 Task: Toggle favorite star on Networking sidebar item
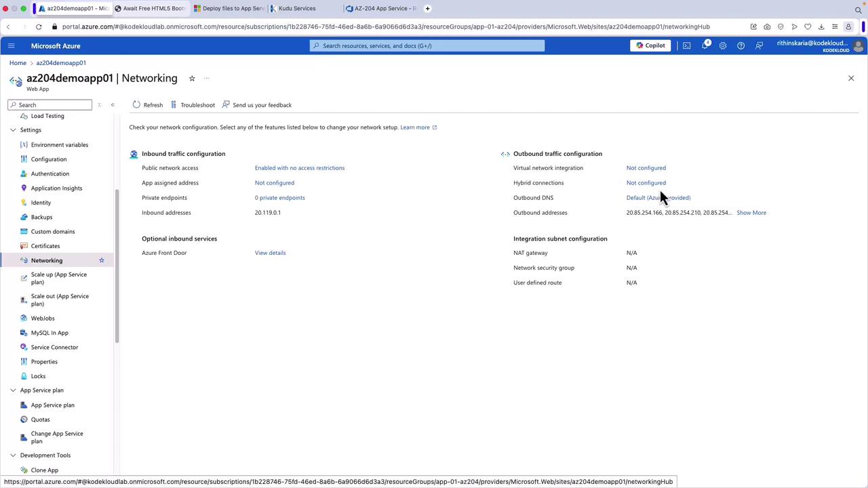pyautogui.click(x=102, y=260)
